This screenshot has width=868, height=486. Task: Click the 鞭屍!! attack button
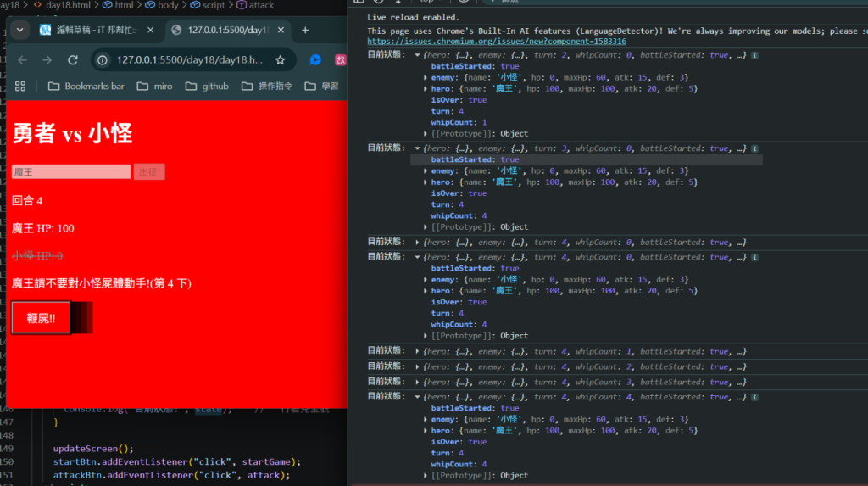(x=41, y=318)
